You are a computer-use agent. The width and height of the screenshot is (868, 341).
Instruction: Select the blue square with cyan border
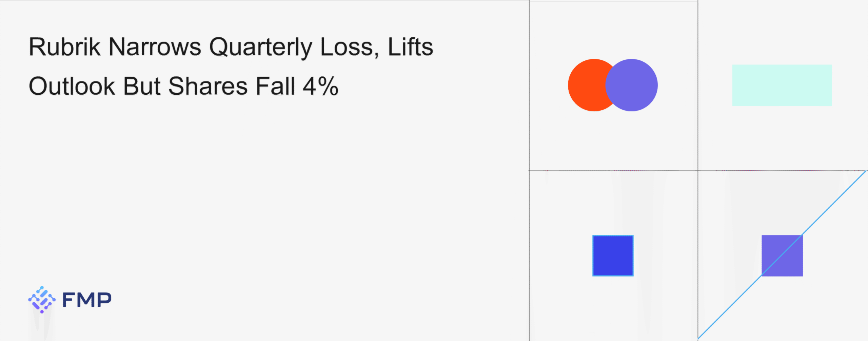[613, 255]
